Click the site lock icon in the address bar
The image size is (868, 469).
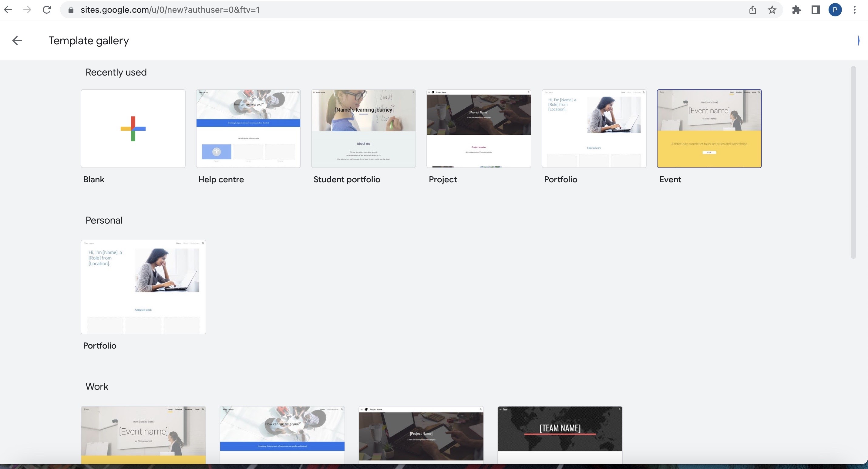[71, 10]
